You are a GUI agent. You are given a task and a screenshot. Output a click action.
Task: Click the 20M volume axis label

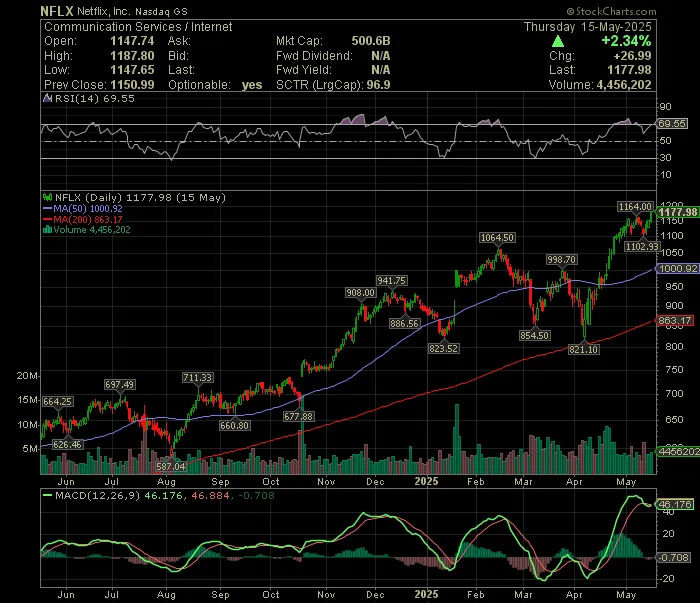[27, 376]
